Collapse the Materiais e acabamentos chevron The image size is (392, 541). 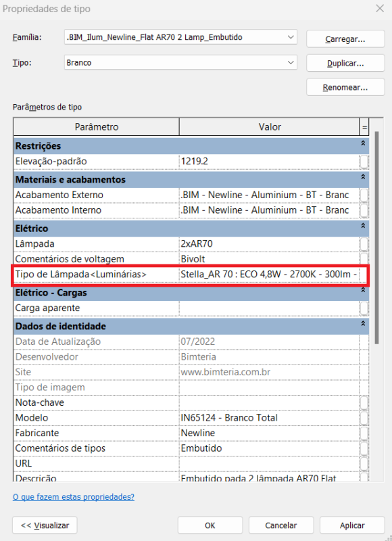click(363, 177)
